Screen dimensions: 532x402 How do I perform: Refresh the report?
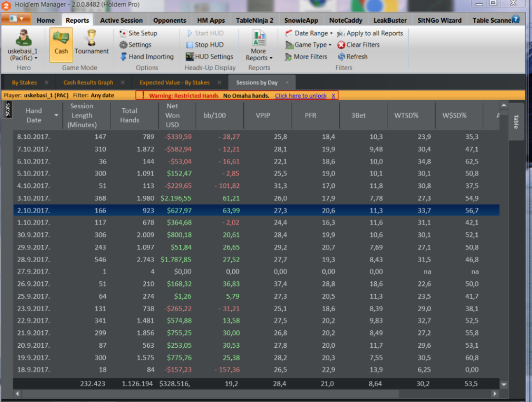tap(353, 56)
